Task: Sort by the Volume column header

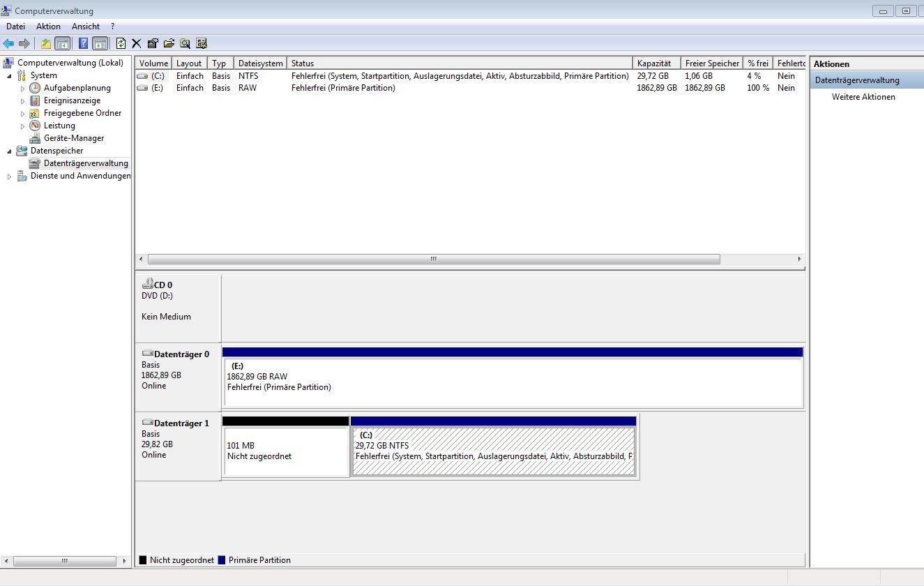Action: [153, 63]
